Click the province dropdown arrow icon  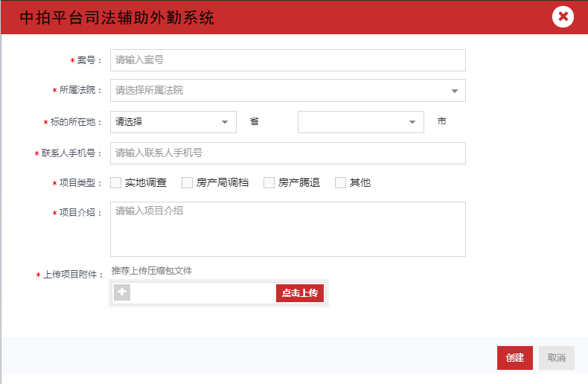coord(225,122)
